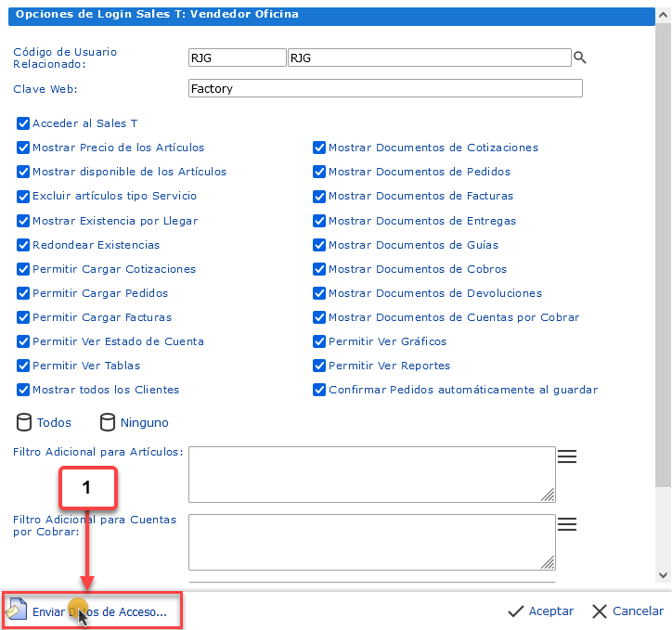672x630 pixels.
Task: Uncheck Mostrar Documentos de Guías
Action: click(x=319, y=245)
